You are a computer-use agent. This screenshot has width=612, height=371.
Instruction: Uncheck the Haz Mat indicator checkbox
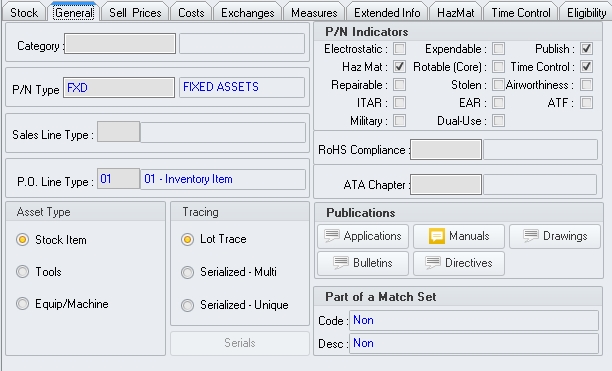tap(399, 66)
